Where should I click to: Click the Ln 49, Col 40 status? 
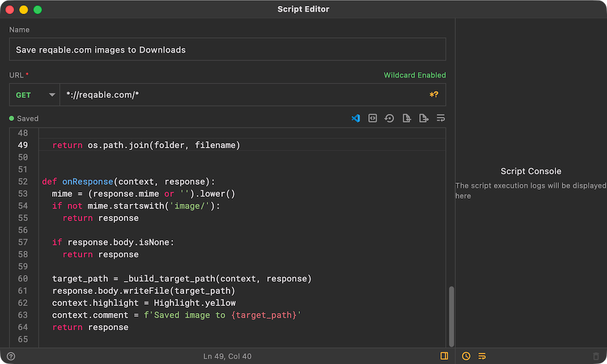227,356
